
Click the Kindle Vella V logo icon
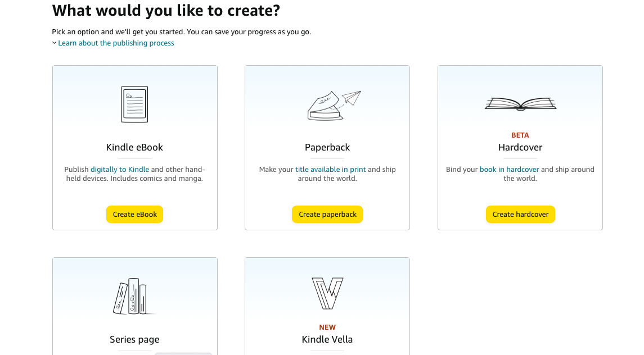point(327,293)
